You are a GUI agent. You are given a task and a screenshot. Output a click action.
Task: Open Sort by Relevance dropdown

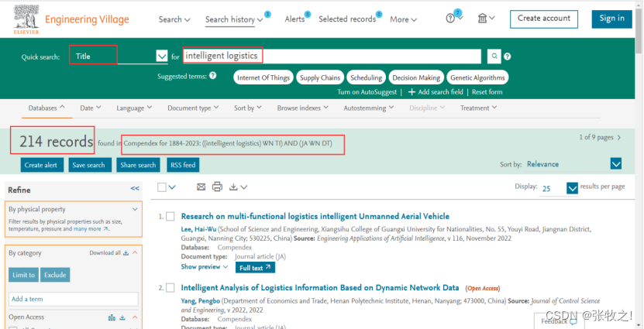point(615,164)
